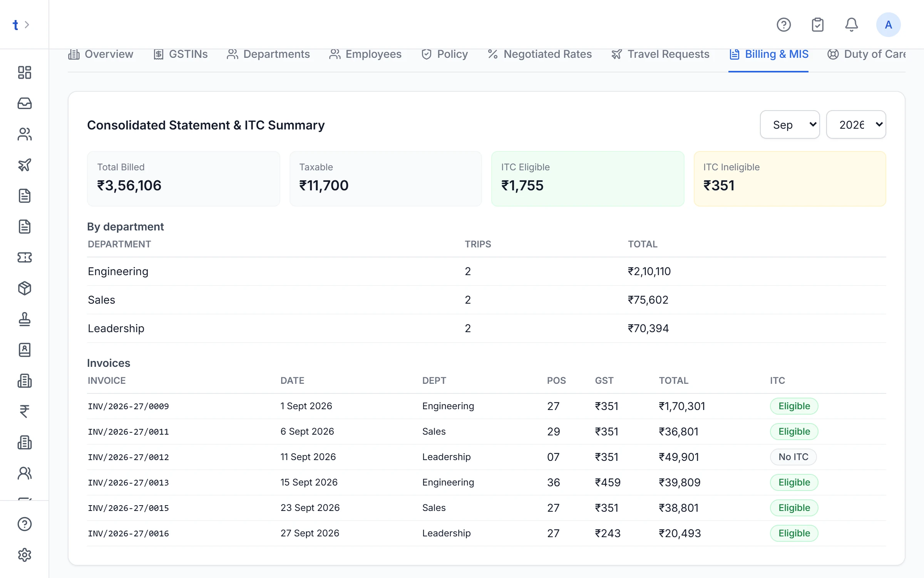
Task: Click Eligible badge for invoice 0013
Action: 794,482
